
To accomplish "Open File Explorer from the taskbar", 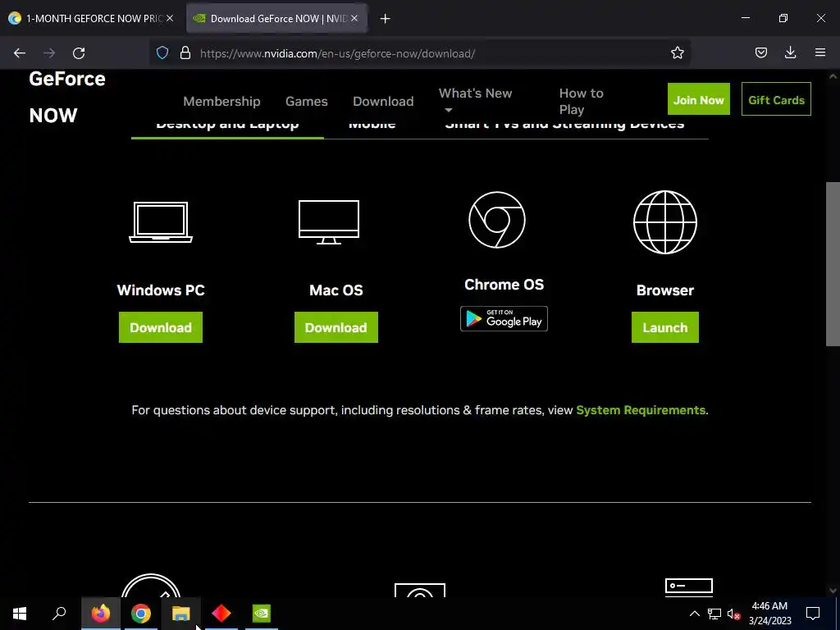I will tap(180, 614).
